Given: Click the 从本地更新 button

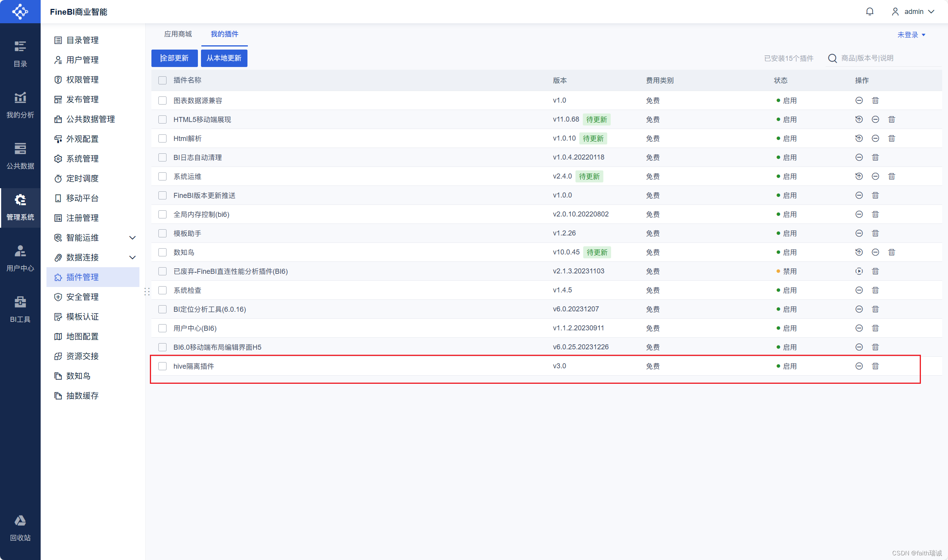Looking at the screenshot, I should tap(224, 58).
